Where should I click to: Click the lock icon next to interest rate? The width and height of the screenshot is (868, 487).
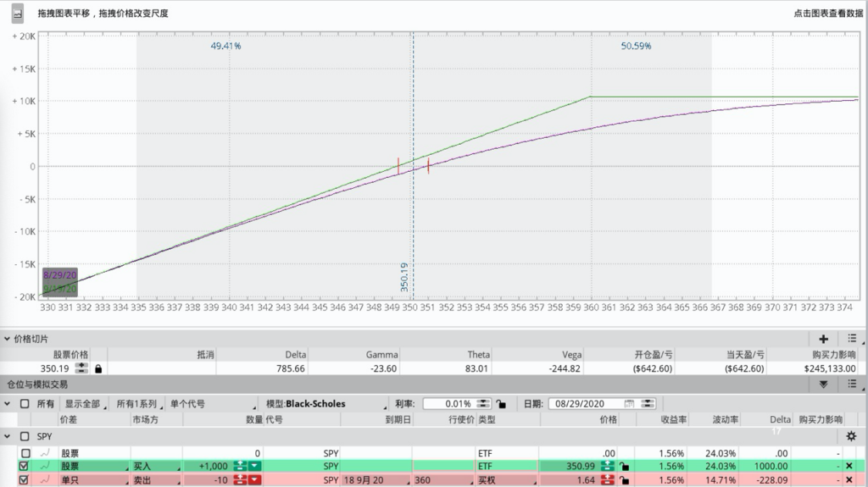coord(501,404)
